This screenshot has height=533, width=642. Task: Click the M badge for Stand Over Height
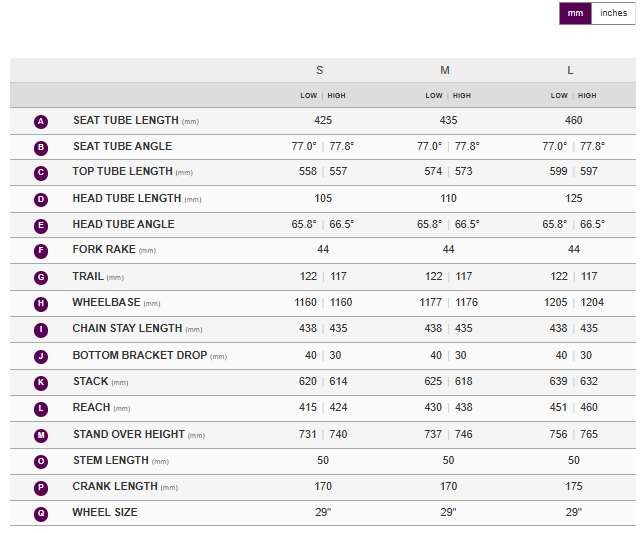coord(41,435)
